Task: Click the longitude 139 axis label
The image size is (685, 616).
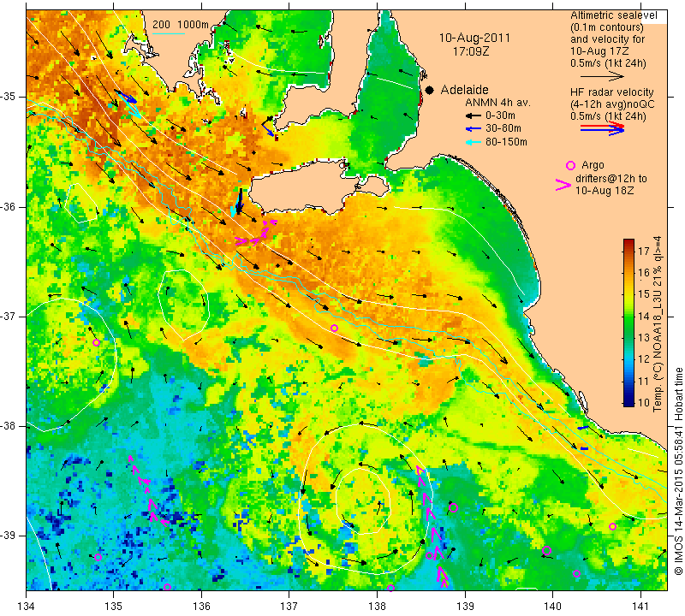Action: pyautogui.click(x=465, y=607)
